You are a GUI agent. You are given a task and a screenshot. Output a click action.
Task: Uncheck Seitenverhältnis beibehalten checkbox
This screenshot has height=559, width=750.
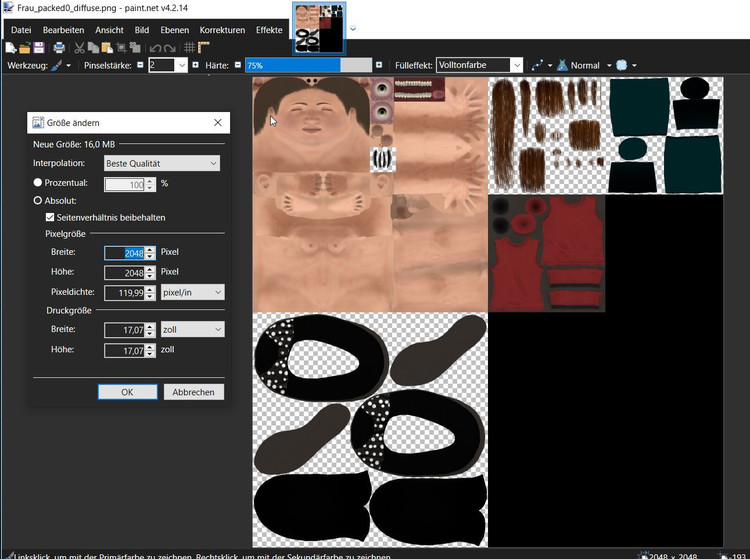pyautogui.click(x=50, y=217)
